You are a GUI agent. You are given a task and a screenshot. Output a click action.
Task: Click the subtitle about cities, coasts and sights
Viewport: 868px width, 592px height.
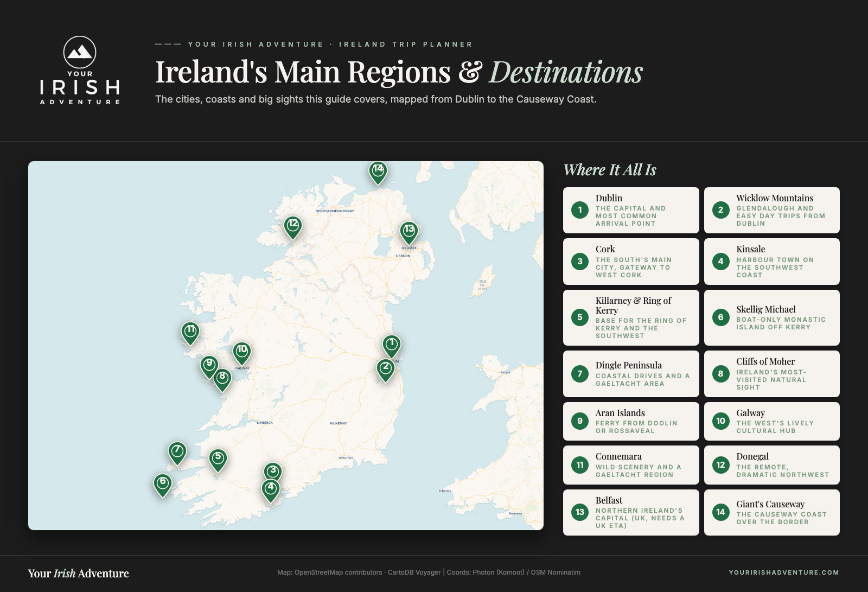point(376,99)
